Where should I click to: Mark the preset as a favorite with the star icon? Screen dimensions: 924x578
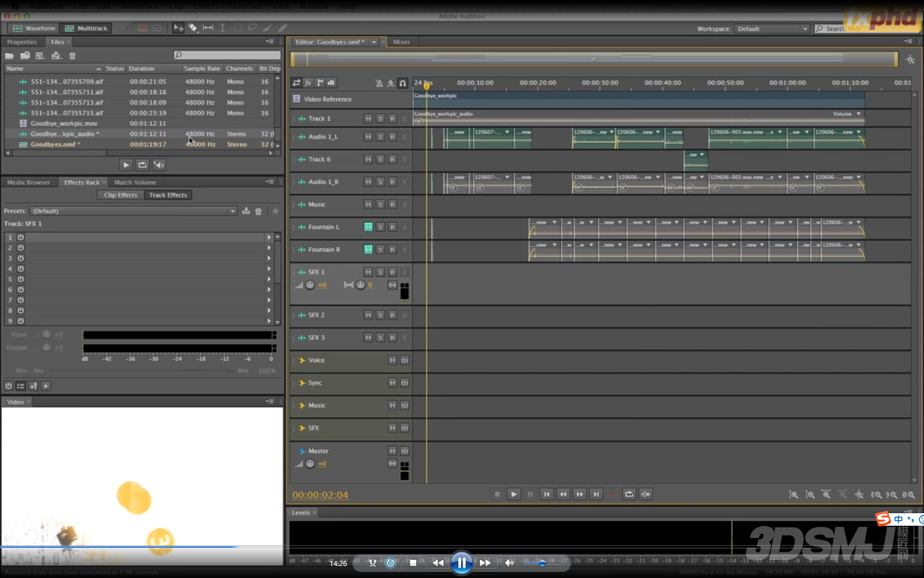click(x=275, y=211)
